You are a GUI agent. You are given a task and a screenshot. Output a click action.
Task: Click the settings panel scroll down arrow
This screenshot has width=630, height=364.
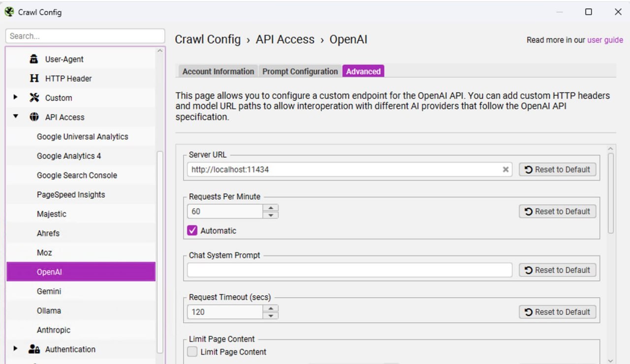point(611,360)
